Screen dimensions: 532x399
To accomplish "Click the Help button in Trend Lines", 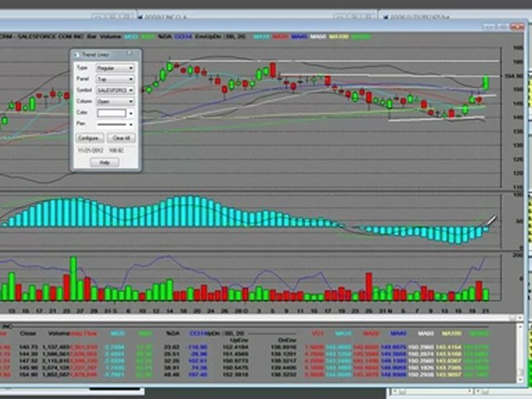I will pos(105,162).
